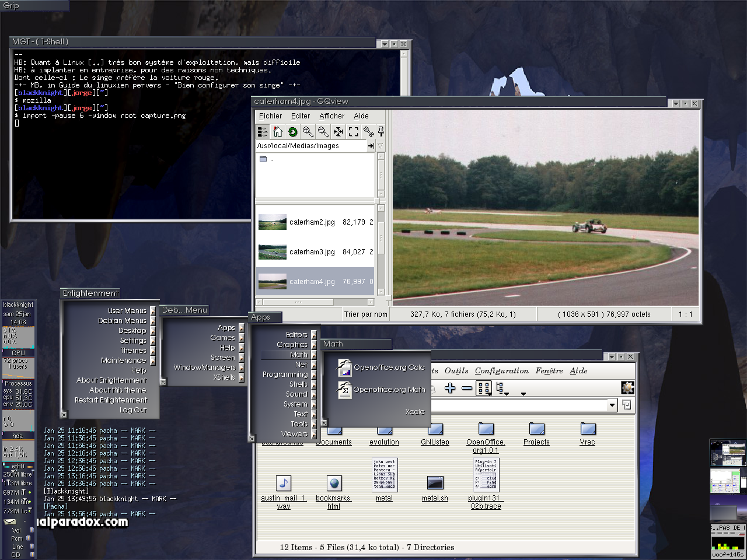This screenshot has height=560, width=747.
Task: Open GQview preferences wrench icon
Action: click(x=368, y=132)
